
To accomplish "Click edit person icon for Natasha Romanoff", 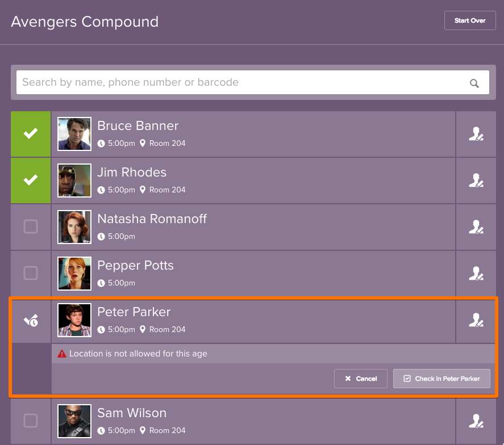I will (476, 227).
